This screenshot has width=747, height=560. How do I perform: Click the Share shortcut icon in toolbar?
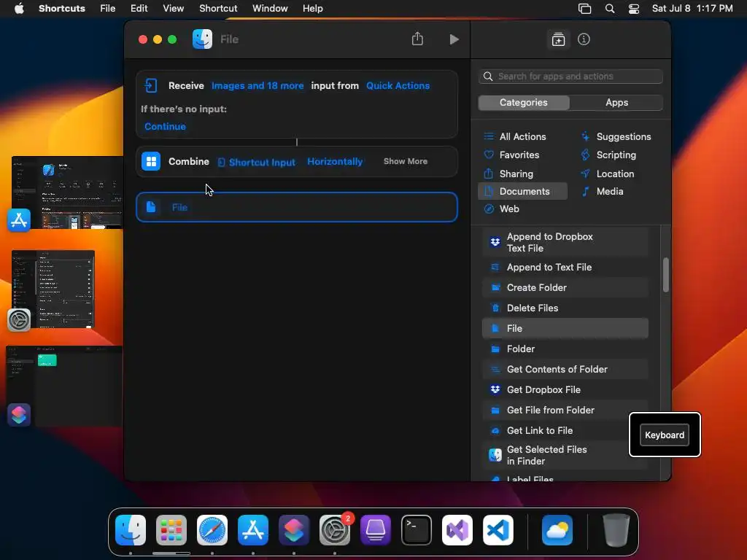pyautogui.click(x=417, y=39)
